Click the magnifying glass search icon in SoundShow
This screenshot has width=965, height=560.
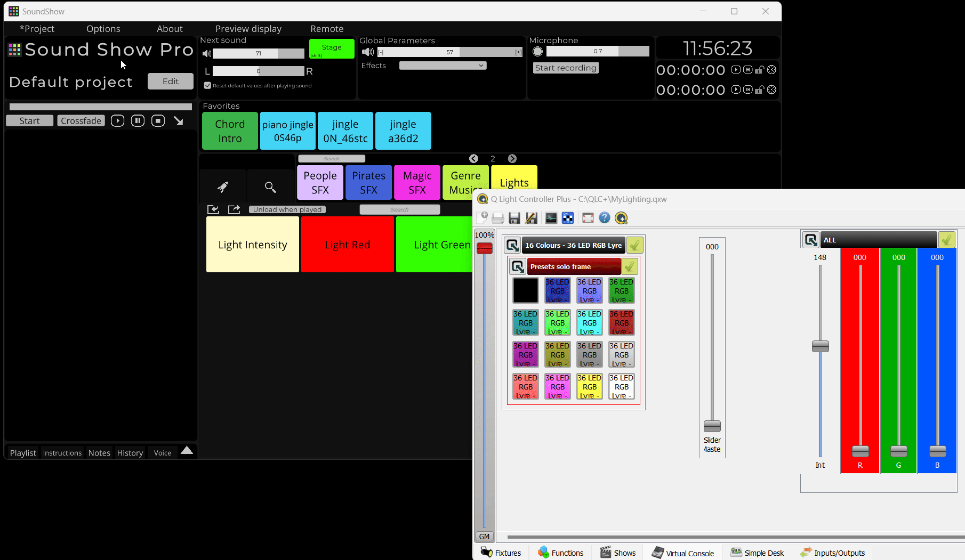coord(270,187)
